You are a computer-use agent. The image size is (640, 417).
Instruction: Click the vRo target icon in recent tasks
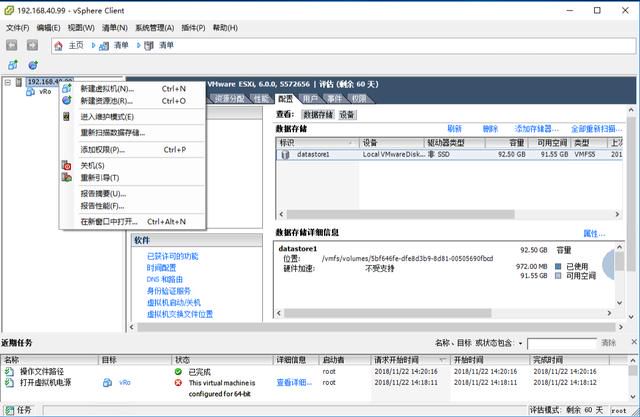click(107, 383)
